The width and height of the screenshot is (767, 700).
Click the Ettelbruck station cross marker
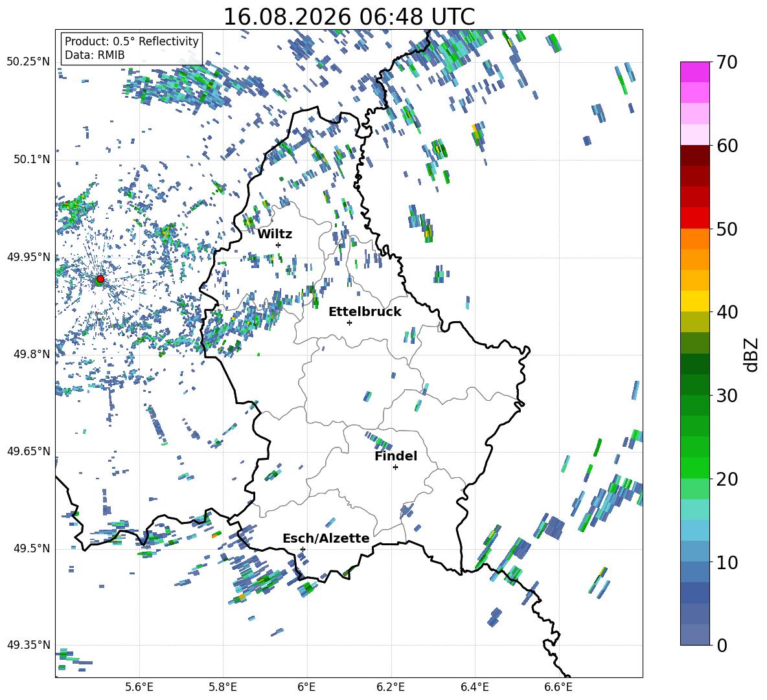point(349,322)
